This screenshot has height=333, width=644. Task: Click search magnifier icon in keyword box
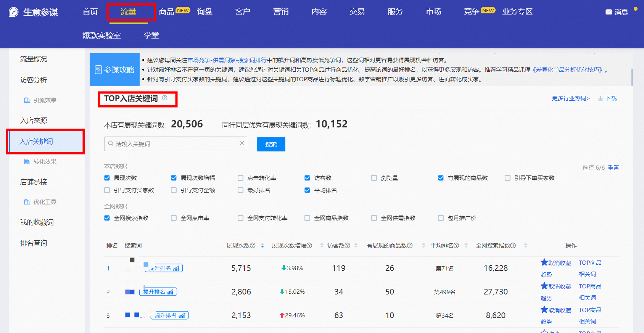111,143
